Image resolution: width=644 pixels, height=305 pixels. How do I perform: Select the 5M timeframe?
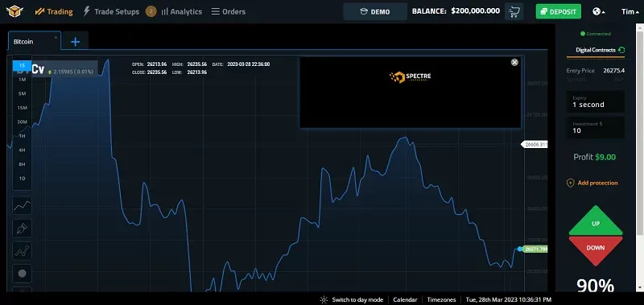(x=23, y=93)
